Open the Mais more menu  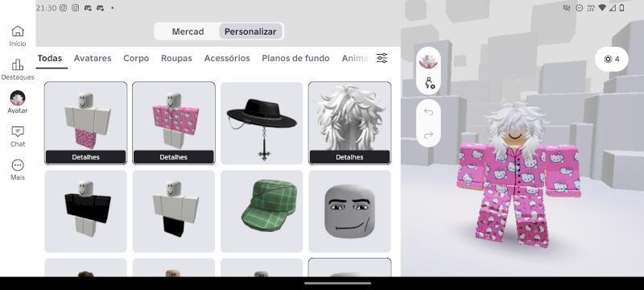17,170
